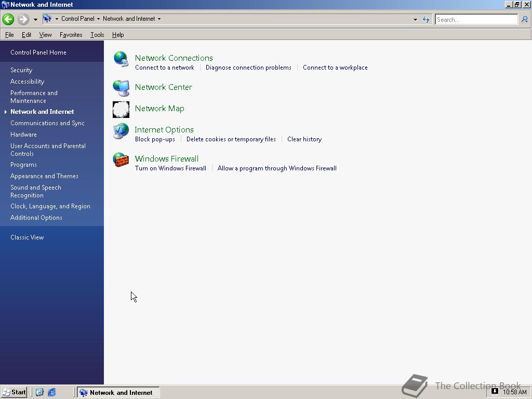
Task: Open address bar history dropdown arrow
Action: (415, 20)
